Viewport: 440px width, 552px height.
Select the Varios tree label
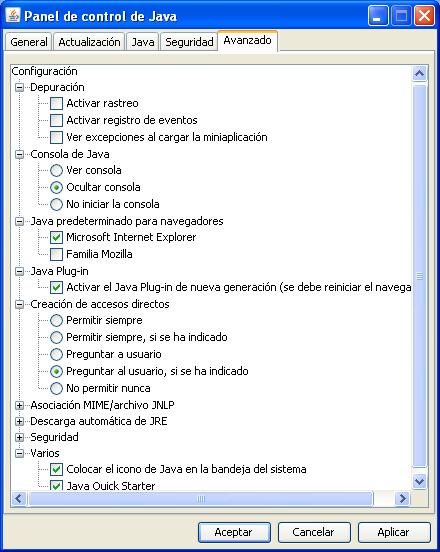coord(45,453)
